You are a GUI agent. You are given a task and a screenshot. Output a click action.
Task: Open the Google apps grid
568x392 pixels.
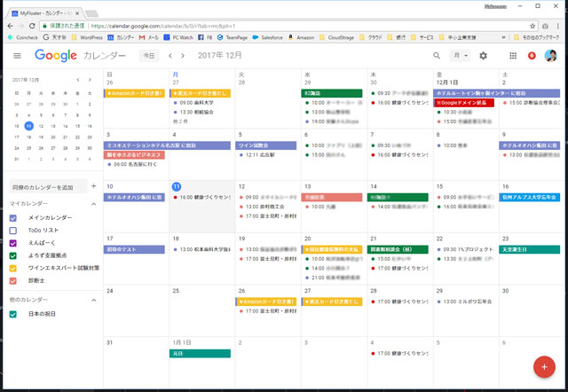(513, 56)
